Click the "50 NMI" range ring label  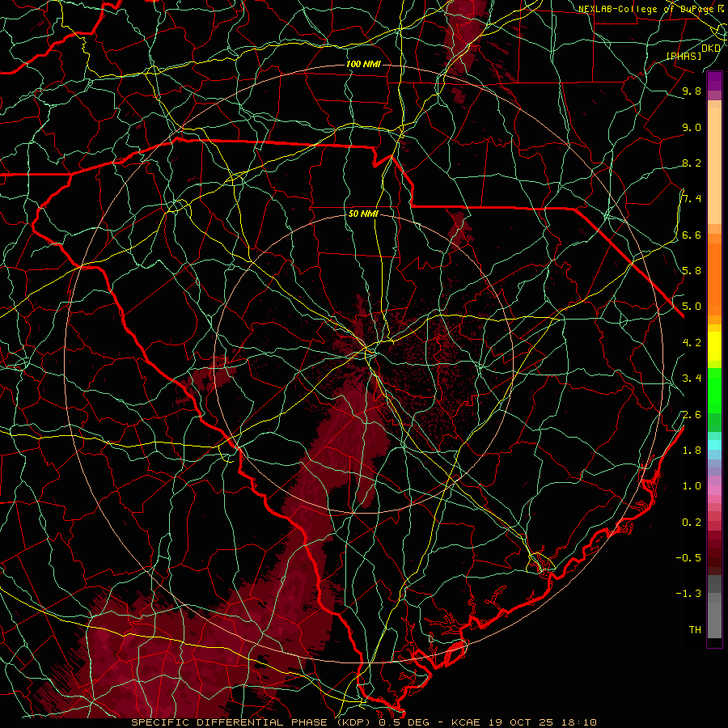(x=363, y=214)
